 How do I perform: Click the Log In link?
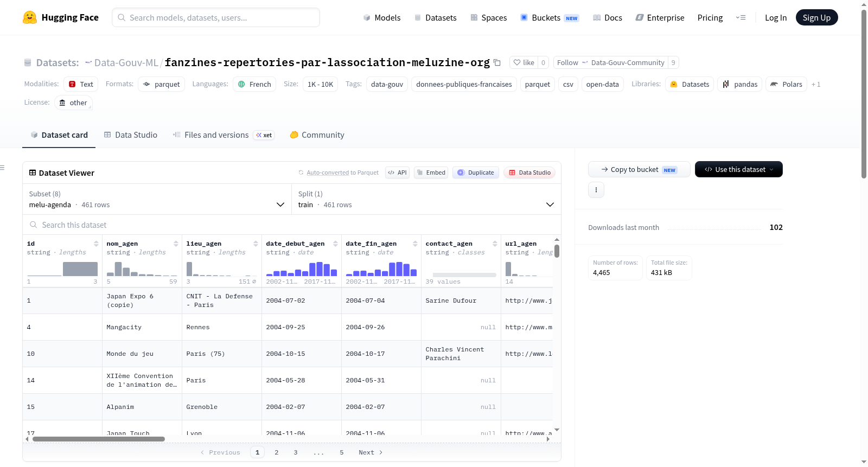(x=776, y=18)
